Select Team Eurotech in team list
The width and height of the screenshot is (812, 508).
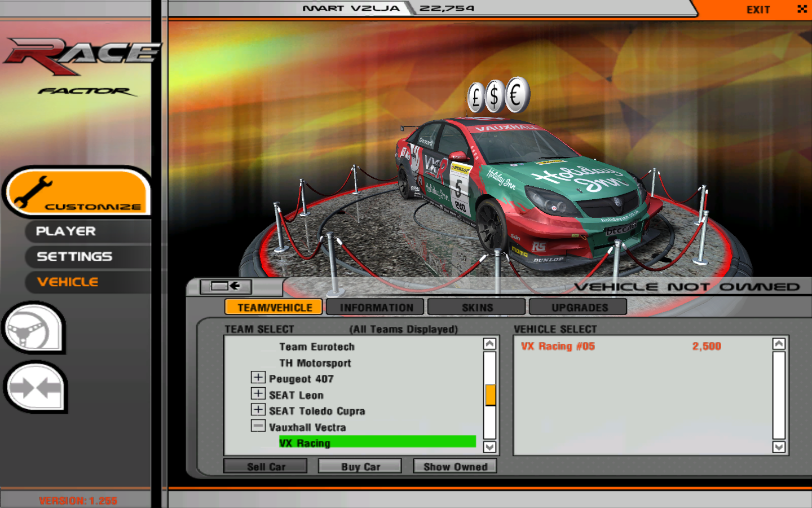click(x=317, y=347)
